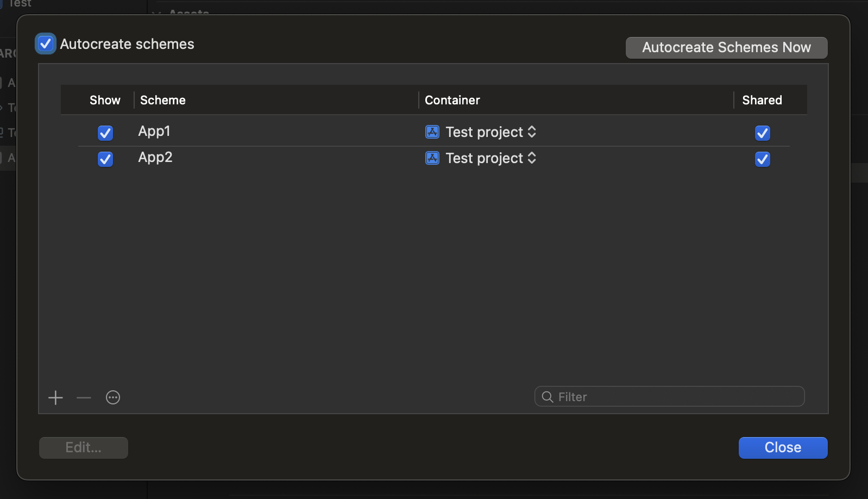Uncheck Show for App1 scheme
Viewport: 868px width, 499px height.
point(105,133)
